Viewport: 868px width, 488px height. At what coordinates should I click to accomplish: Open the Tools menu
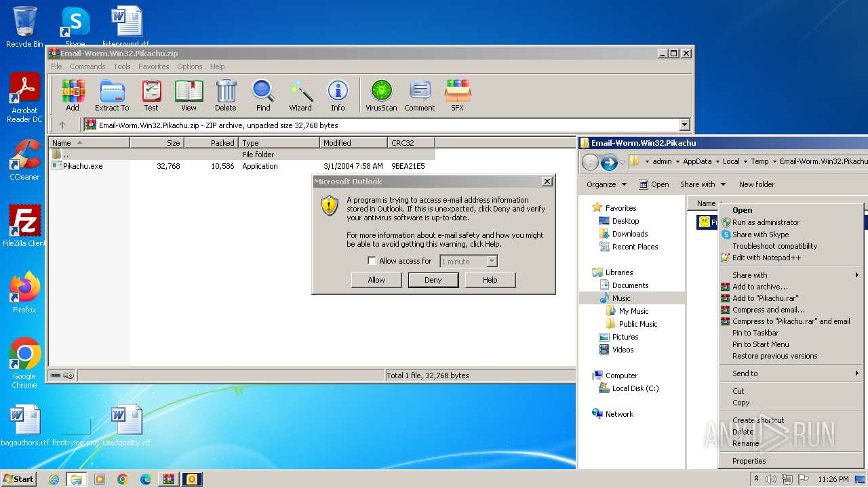pos(122,66)
